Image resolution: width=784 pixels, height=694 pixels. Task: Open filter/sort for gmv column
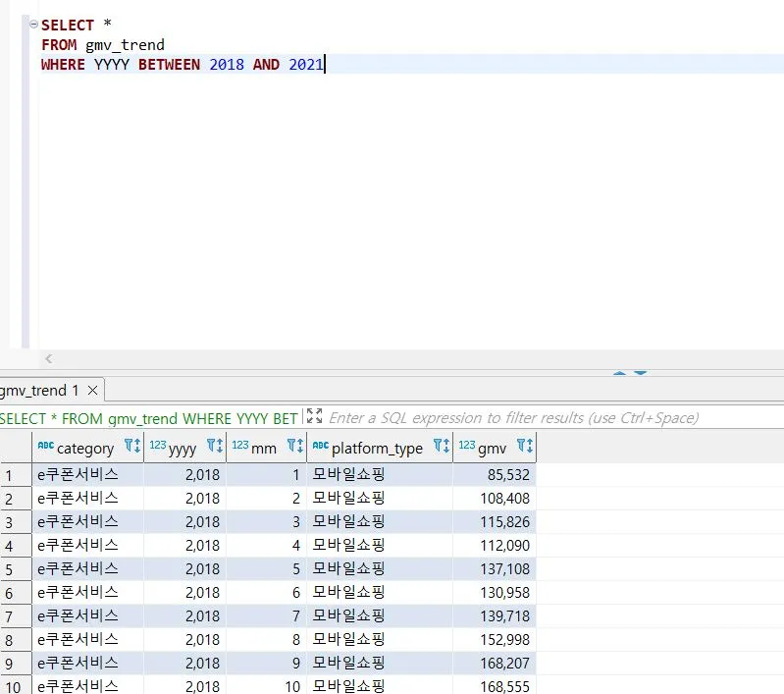pyautogui.click(x=525, y=446)
